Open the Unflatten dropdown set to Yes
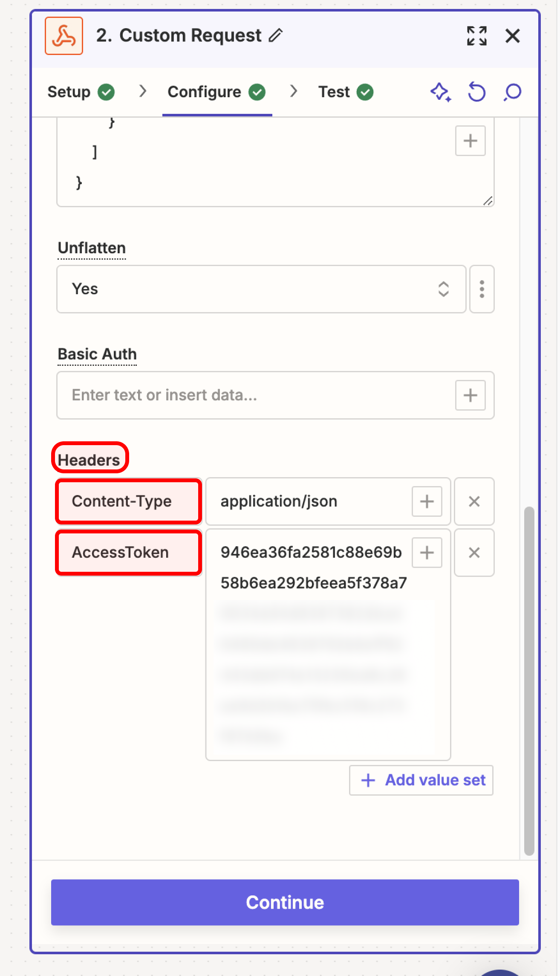Screen dimensions: 560x976 coord(261,289)
